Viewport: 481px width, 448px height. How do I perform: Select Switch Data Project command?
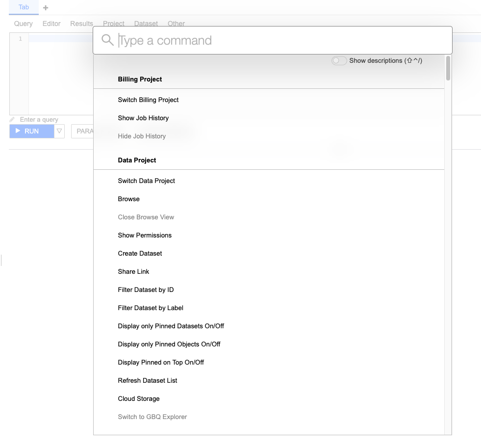[146, 181]
